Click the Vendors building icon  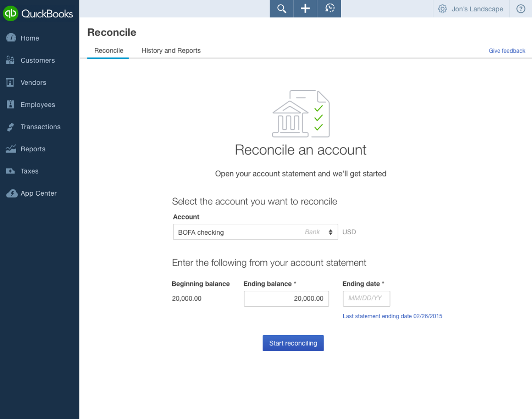(10, 82)
